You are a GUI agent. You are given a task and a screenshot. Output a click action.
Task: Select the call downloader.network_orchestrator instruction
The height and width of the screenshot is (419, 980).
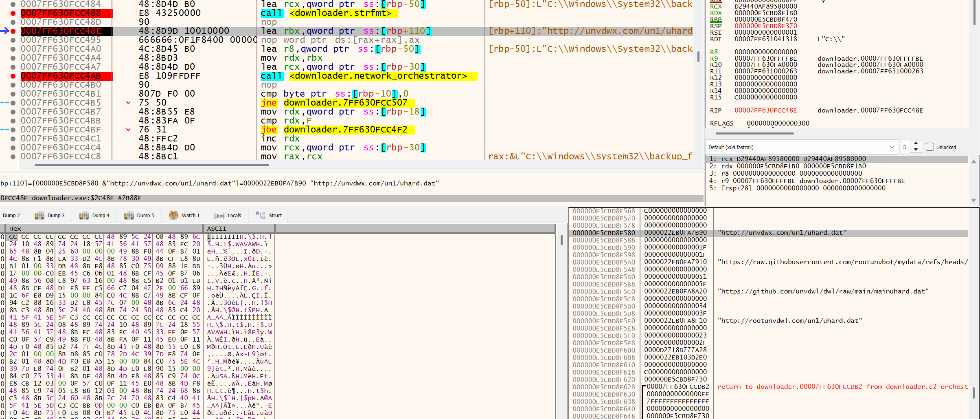368,76
